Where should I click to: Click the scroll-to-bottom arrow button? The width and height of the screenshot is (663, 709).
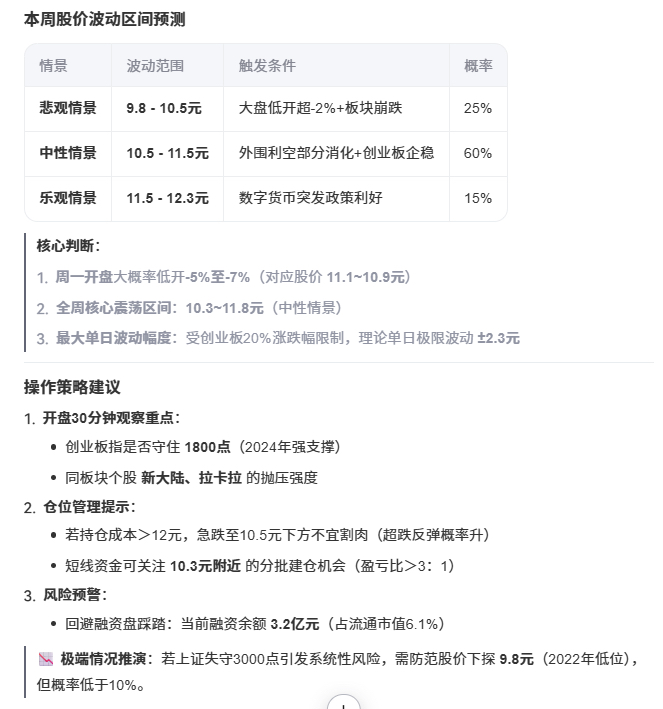pos(343,702)
